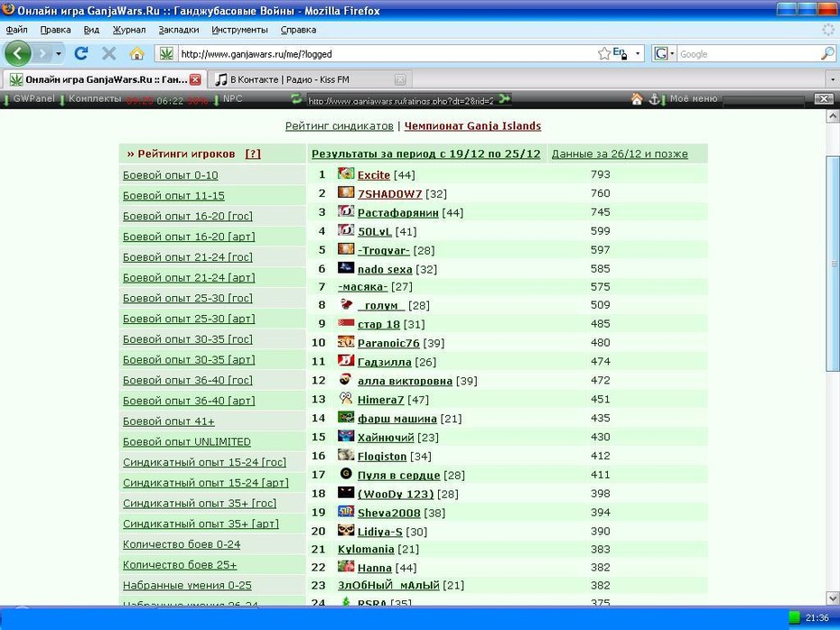Open Моё меню in GWPanel
Screen dimensions: 840x630
click(x=693, y=98)
